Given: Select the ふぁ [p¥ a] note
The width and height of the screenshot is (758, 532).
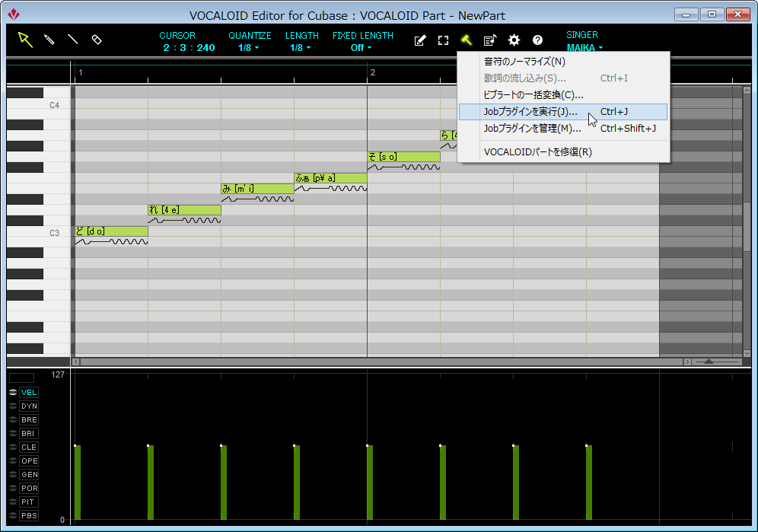Looking at the screenshot, I should 330,178.
